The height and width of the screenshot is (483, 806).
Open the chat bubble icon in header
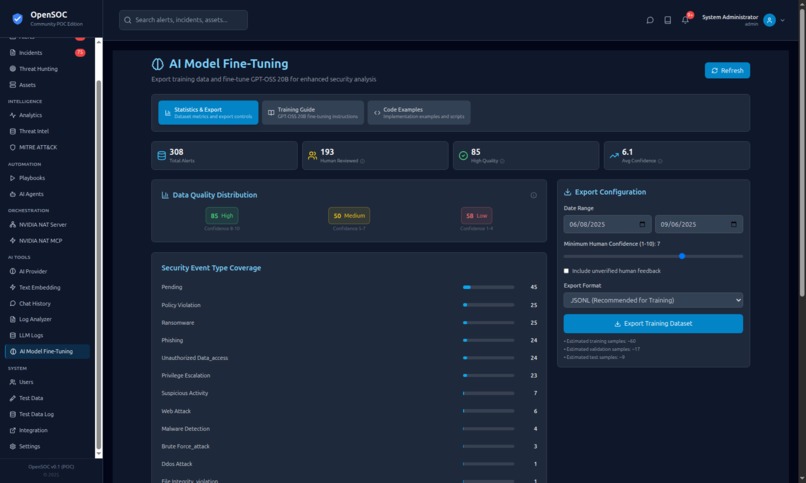(x=650, y=20)
